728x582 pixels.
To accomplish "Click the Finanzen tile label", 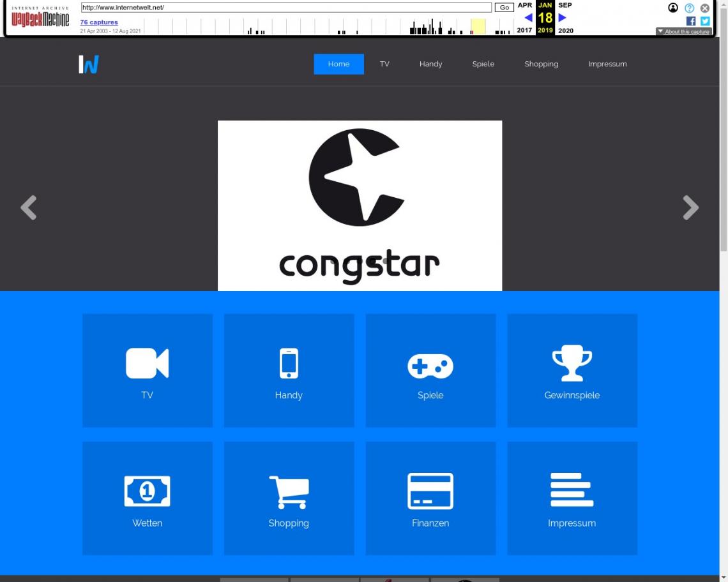I will pyautogui.click(x=430, y=523).
